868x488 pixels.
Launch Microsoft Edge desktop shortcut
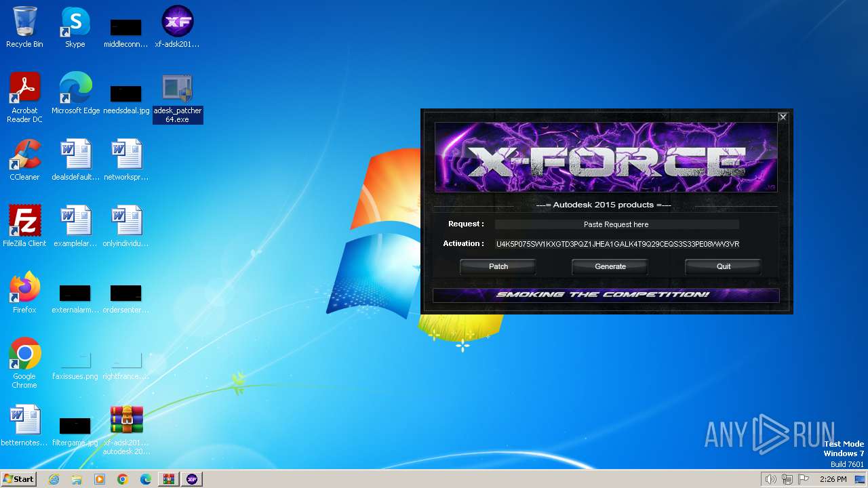pyautogui.click(x=75, y=94)
